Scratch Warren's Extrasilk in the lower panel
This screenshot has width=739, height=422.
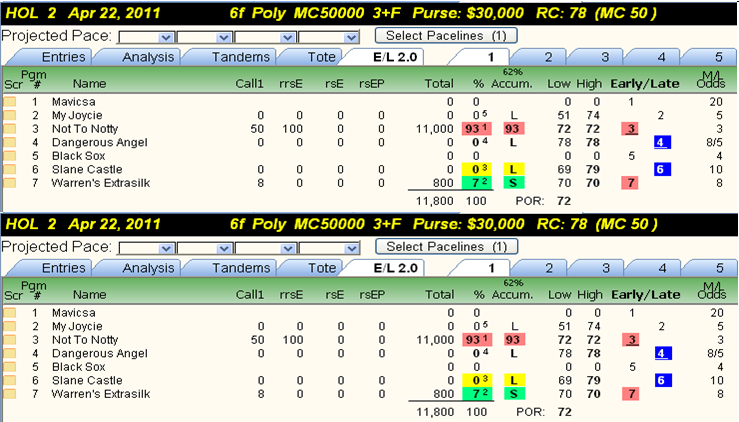(9, 394)
